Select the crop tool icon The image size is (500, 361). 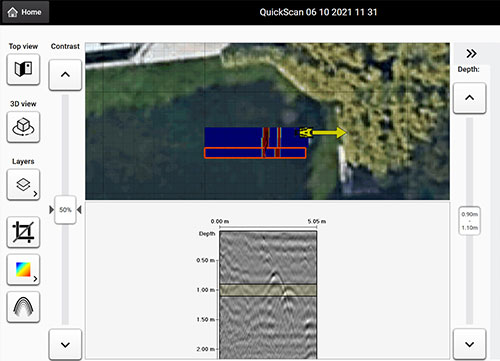pyautogui.click(x=23, y=232)
